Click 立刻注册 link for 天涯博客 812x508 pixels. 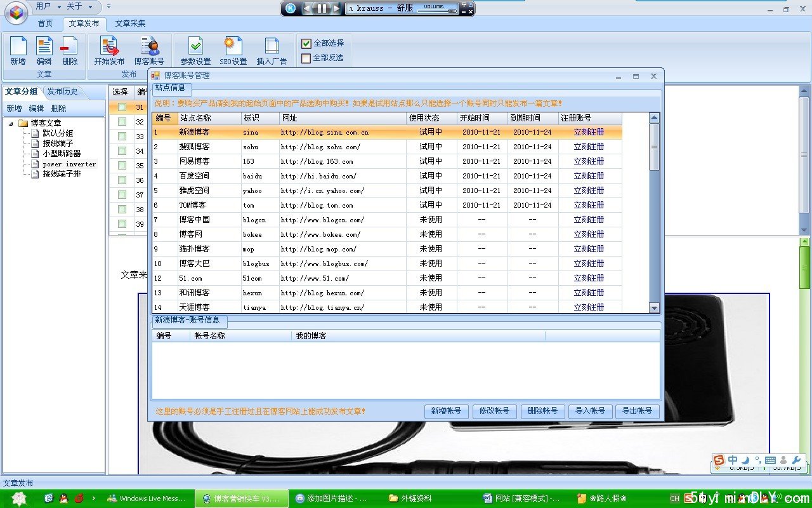(x=589, y=307)
